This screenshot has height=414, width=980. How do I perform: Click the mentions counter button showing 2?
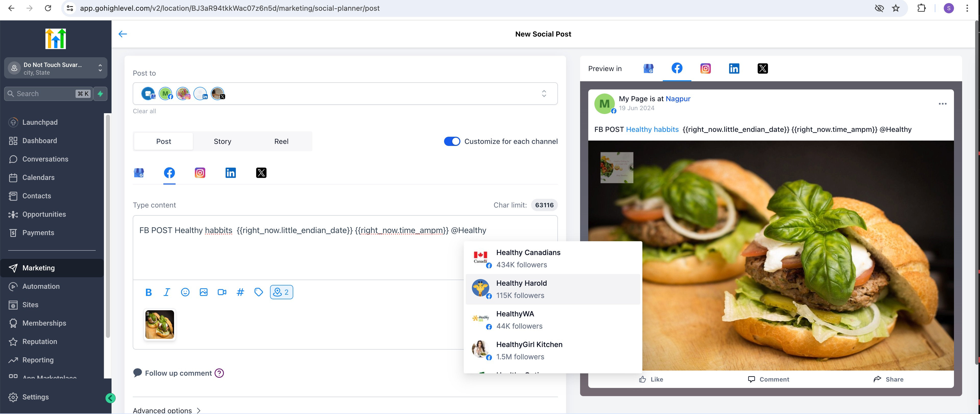281,292
